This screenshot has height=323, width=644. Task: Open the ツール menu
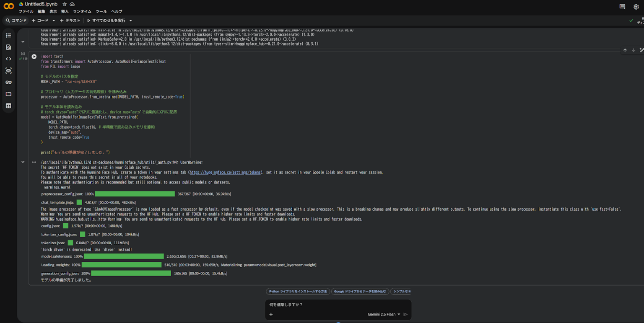(101, 11)
